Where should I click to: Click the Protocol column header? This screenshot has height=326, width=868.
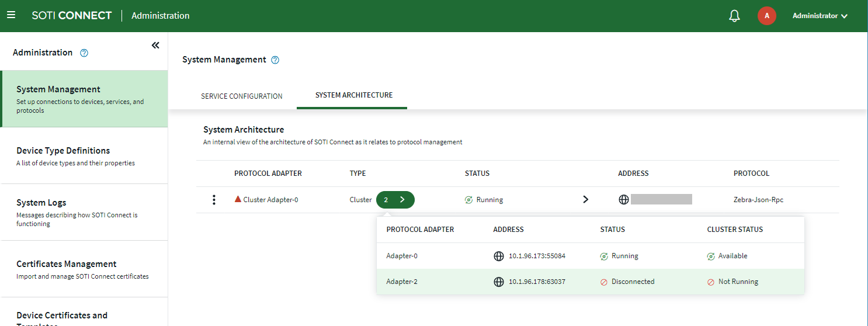[752, 174]
